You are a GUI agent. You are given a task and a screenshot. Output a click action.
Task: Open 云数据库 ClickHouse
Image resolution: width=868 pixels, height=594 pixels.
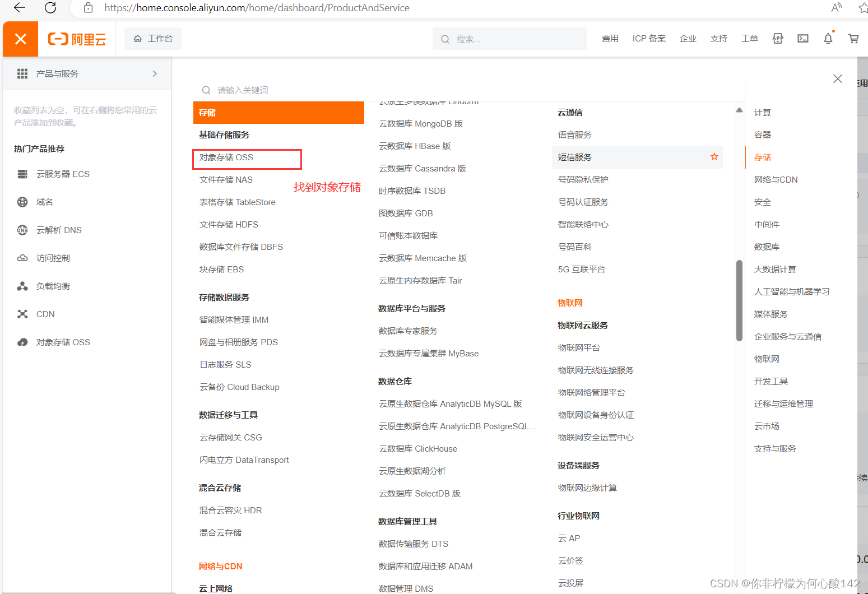click(418, 449)
